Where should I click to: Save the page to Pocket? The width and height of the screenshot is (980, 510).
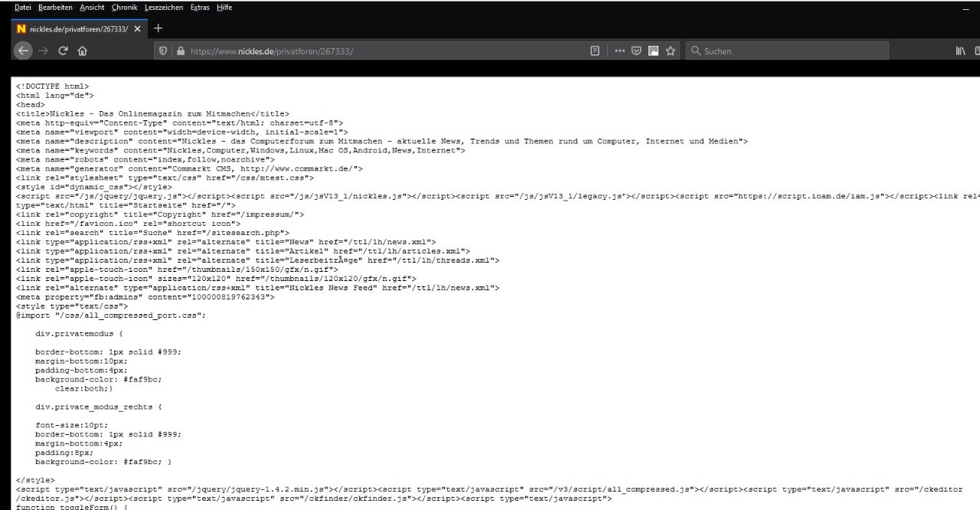coord(636,51)
